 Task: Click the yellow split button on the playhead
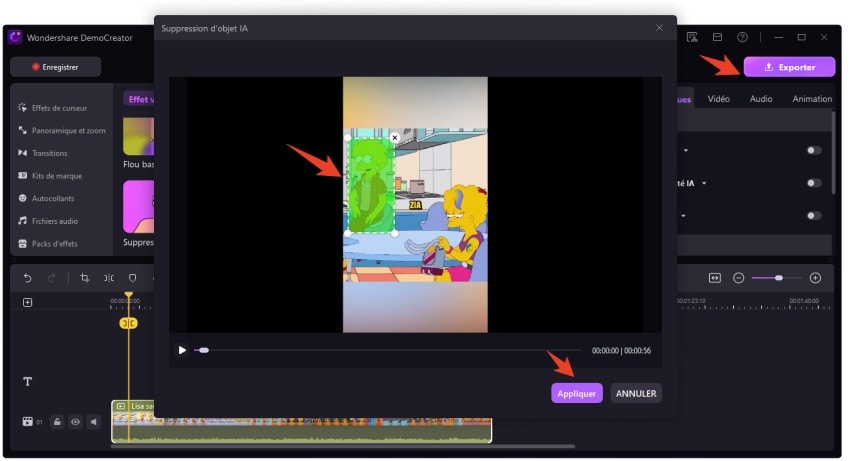[128, 323]
